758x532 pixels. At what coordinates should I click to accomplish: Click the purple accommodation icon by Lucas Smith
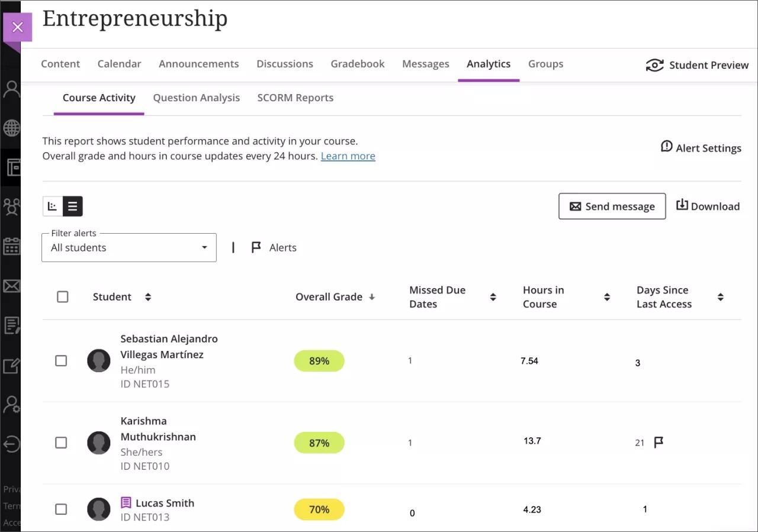(126, 503)
